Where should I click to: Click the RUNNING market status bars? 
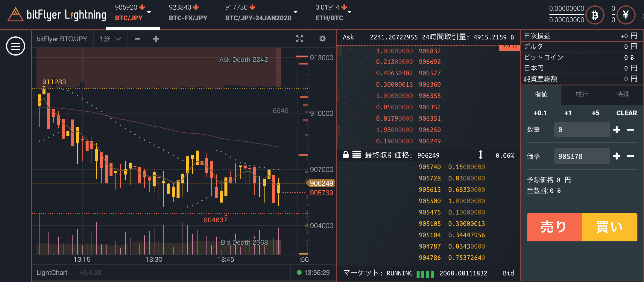coord(425,274)
